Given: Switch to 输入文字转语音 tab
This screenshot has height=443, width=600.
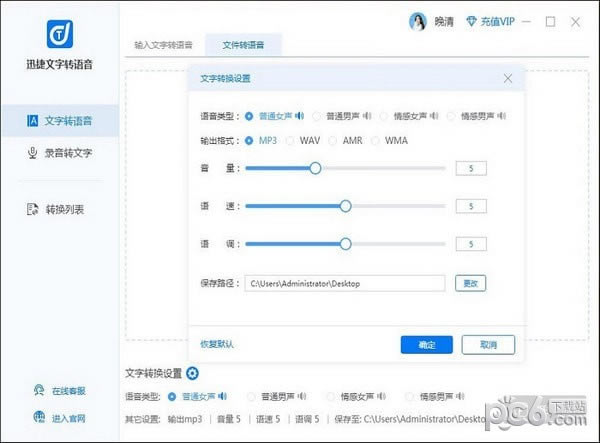Looking at the screenshot, I should point(165,45).
